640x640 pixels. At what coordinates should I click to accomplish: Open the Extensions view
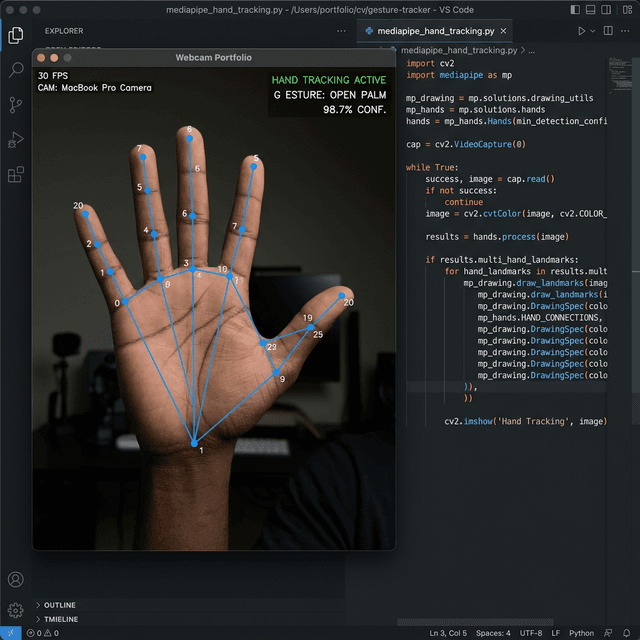[16, 175]
